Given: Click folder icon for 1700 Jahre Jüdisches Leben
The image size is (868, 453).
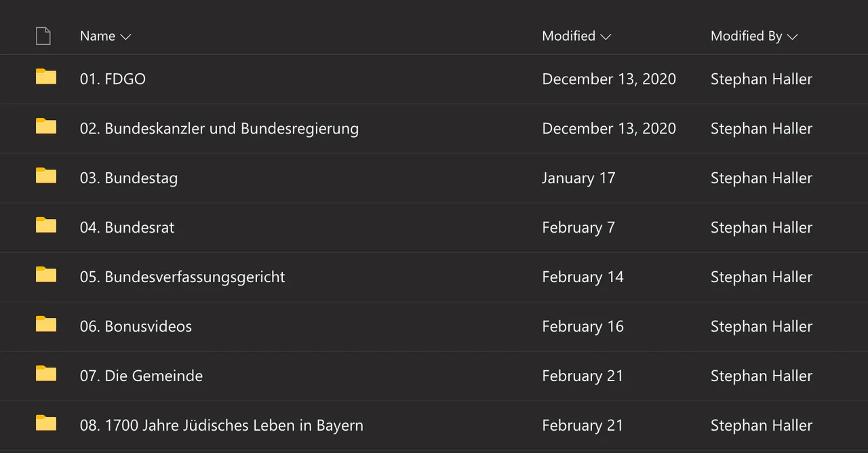Looking at the screenshot, I should point(46,423).
